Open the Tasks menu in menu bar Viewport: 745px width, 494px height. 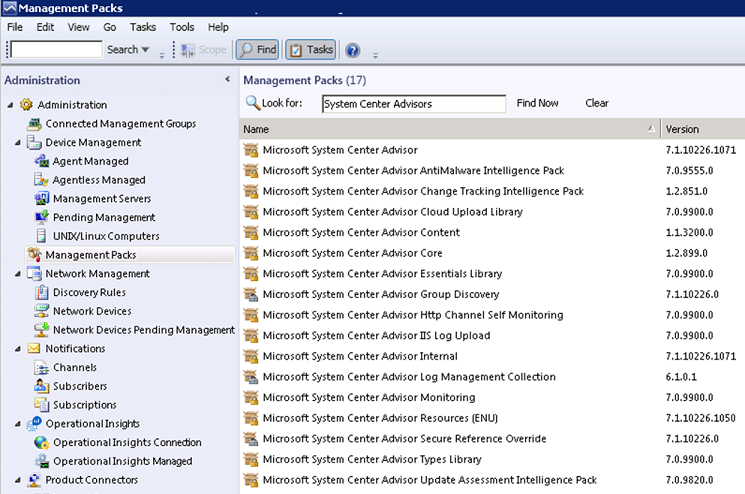tap(143, 27)
